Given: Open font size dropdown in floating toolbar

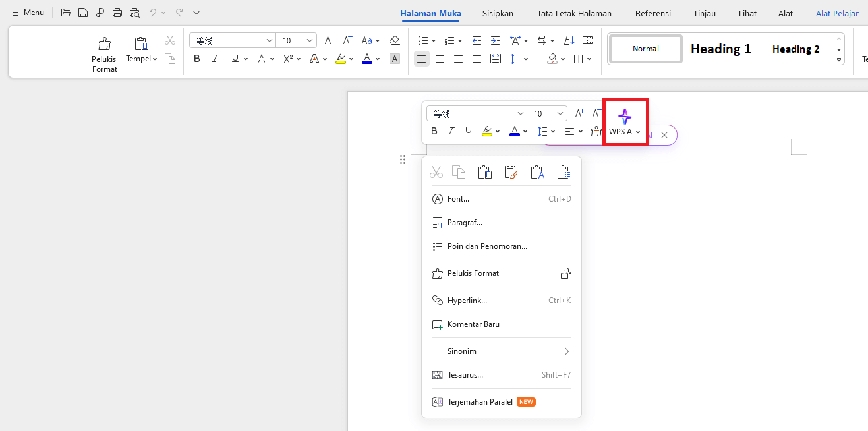Looking at the screenshot, I should point(560,113).
